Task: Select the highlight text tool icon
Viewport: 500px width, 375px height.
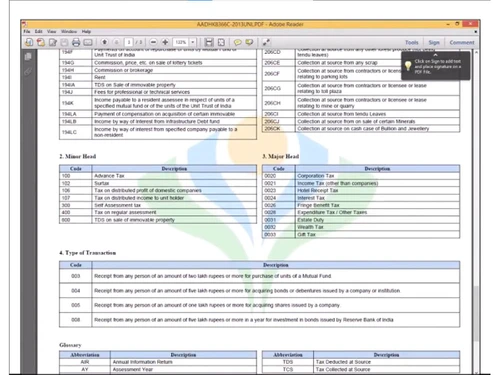Action: tap(249, 42)
